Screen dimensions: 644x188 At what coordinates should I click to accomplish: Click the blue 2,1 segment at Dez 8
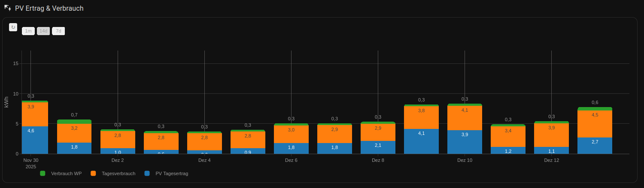pos(378,147)
